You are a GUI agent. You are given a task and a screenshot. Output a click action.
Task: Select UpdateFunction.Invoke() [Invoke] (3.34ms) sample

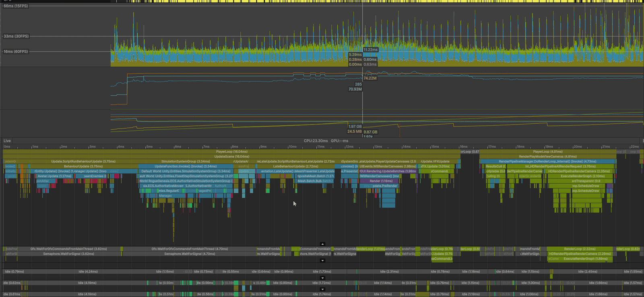pos(186,166)
